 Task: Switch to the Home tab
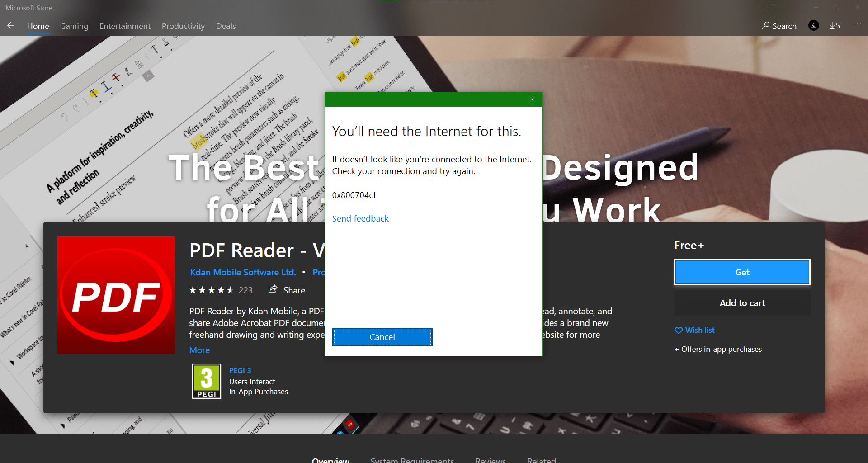click(38, 26)
